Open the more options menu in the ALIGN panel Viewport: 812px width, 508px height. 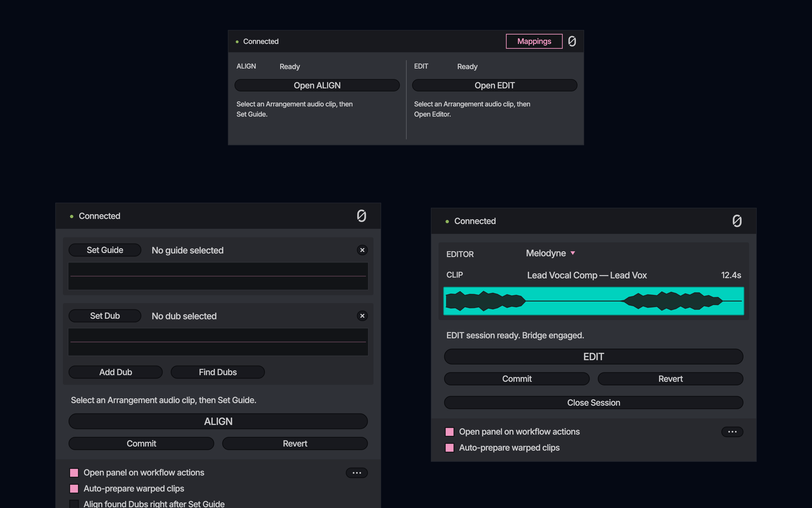point(357,473)
